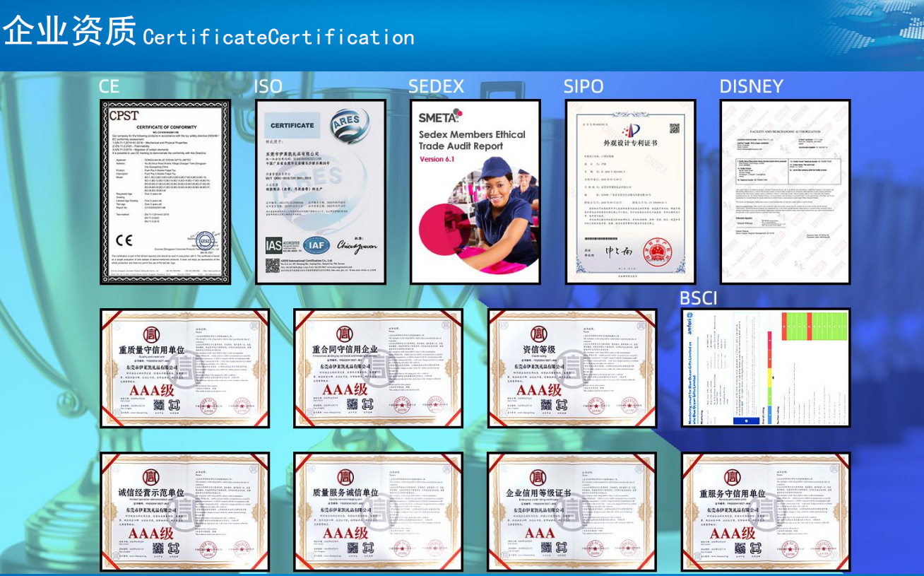Image resolution: width=924 pixels, height=576 pixels.
Task: Open the 重质量守信用单位 AAA certificate
Action: (185, 368)
